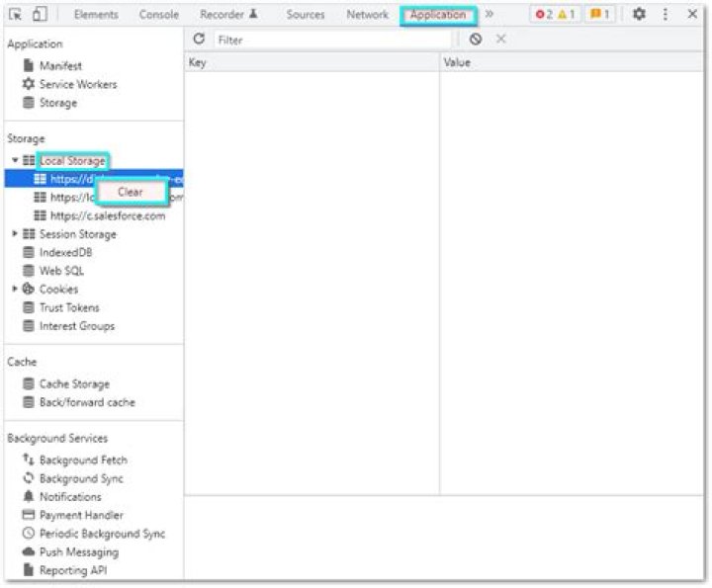Close the DevTools panel
The width and height of the screenshot is (712, 588).
pyautogui.click(x=692, y=14)
